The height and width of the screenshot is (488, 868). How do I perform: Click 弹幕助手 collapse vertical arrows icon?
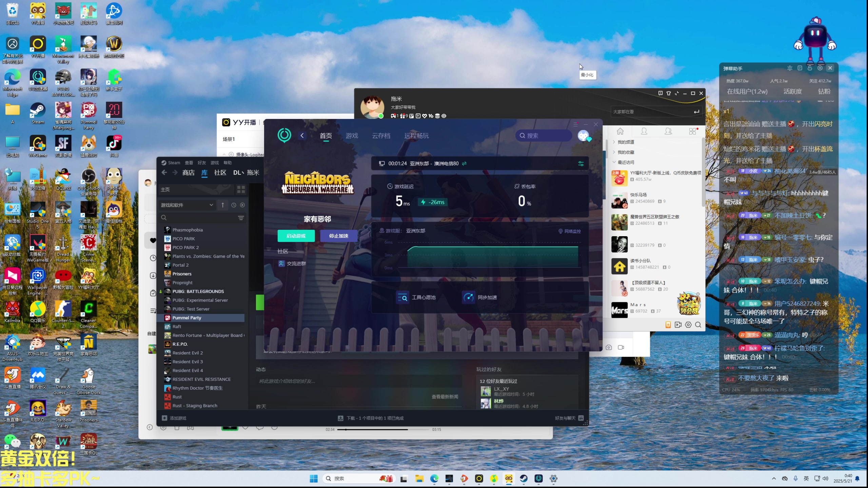(x=790, y=68)
